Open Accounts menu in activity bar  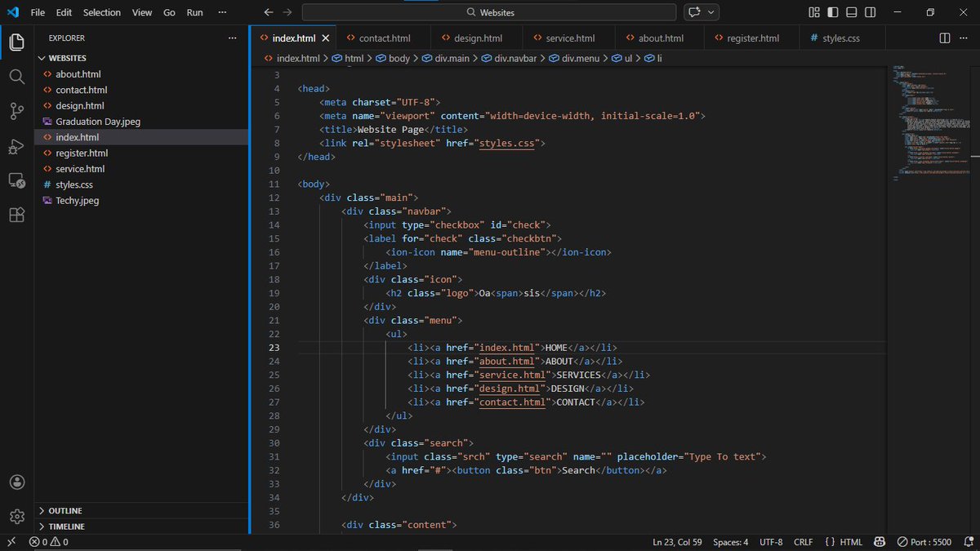[16, 482]
